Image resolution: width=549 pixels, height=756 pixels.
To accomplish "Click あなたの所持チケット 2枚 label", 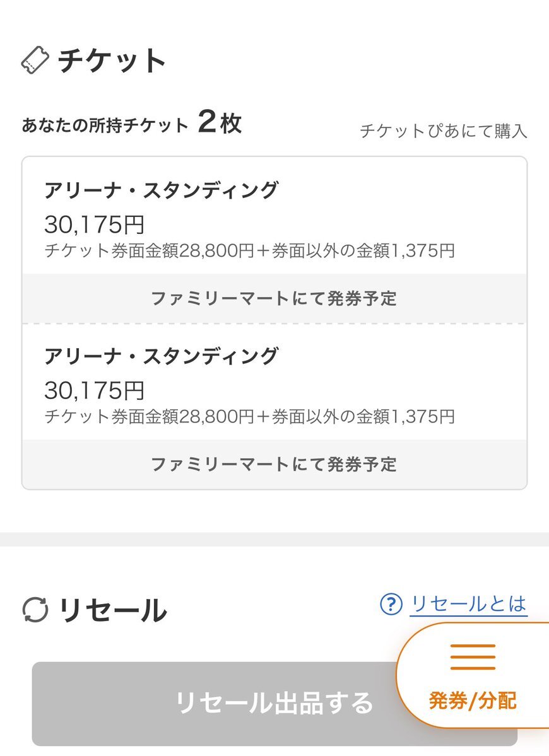I will pyautogui.click(x=131, y=122).
